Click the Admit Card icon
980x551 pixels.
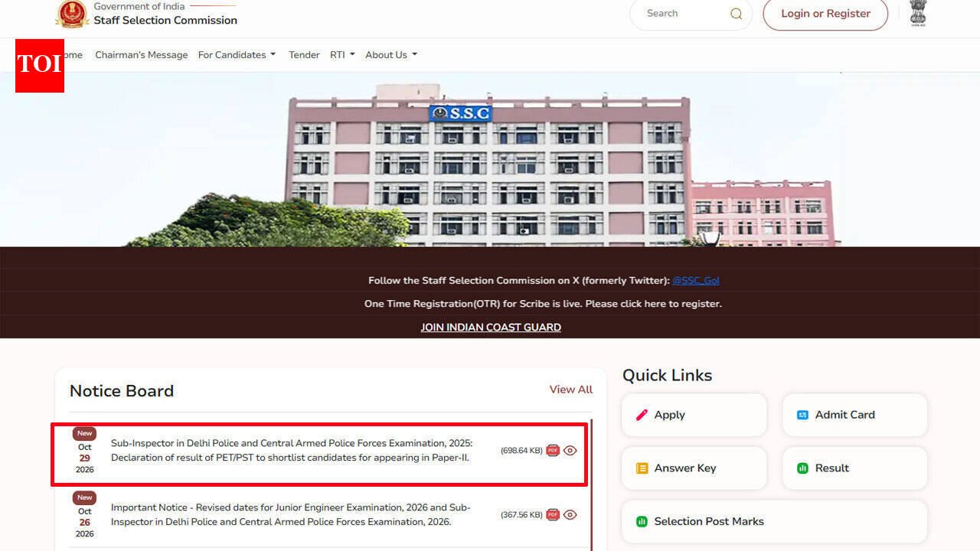802,415
